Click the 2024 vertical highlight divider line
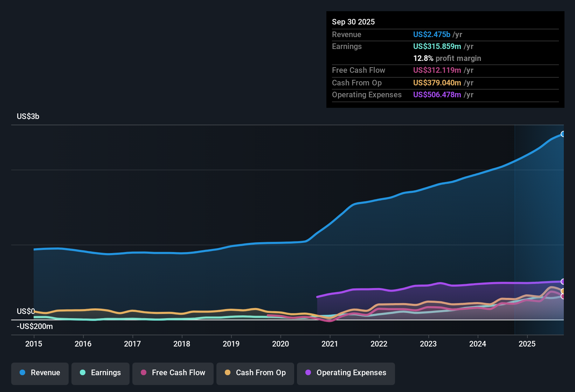Viewport: 575px width, 392px height. click(x=515, y=227)
